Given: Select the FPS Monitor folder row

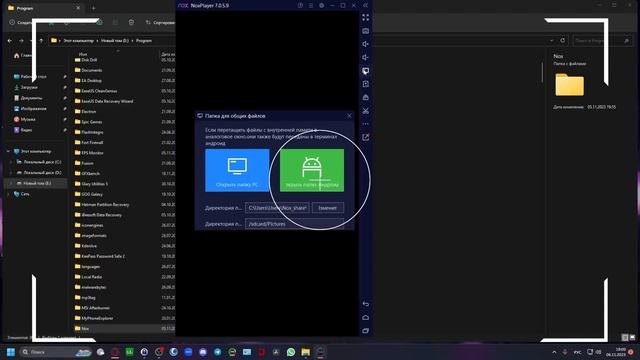Looking at the screenshot, I should 124,153.
